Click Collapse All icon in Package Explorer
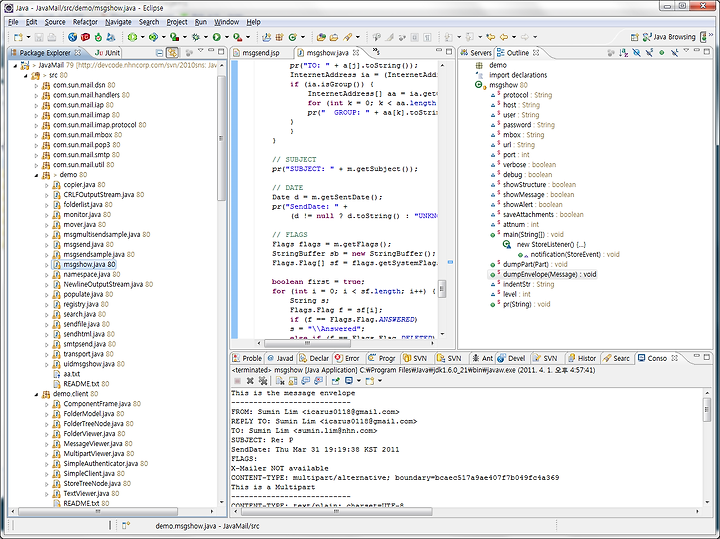This screenshot has height=539, width=720. tap(159, 53)
